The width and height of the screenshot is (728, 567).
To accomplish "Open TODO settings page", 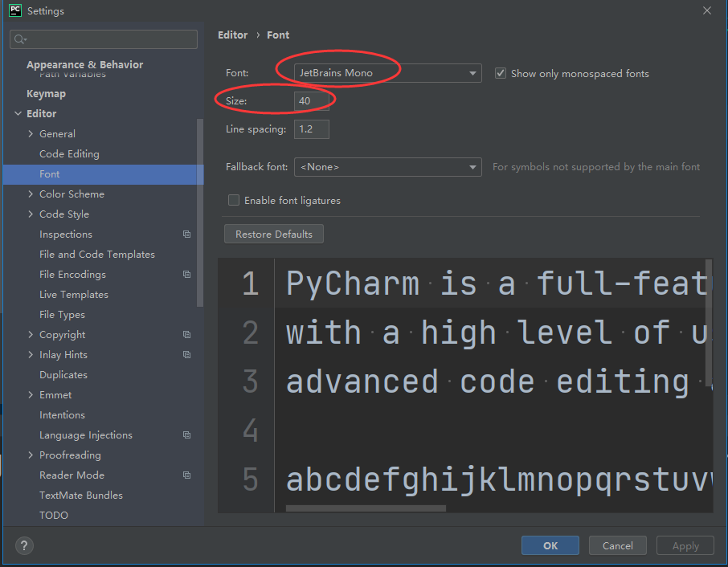I will [54, 516].
